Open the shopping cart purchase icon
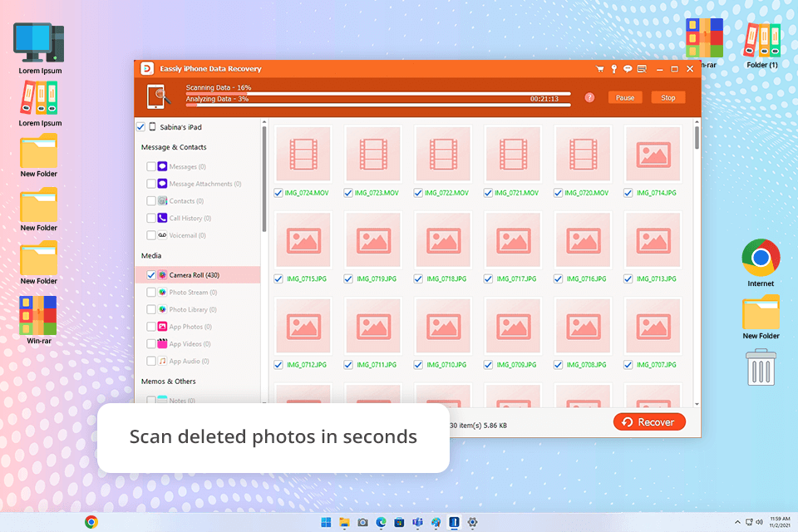 click(x=600, y=69)
